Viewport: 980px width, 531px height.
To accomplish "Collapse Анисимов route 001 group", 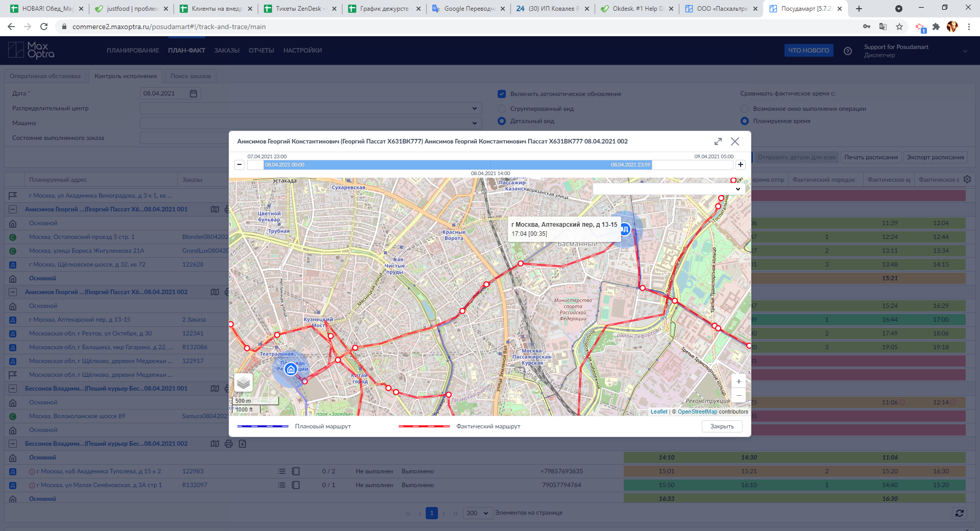I will coord(13,209).
